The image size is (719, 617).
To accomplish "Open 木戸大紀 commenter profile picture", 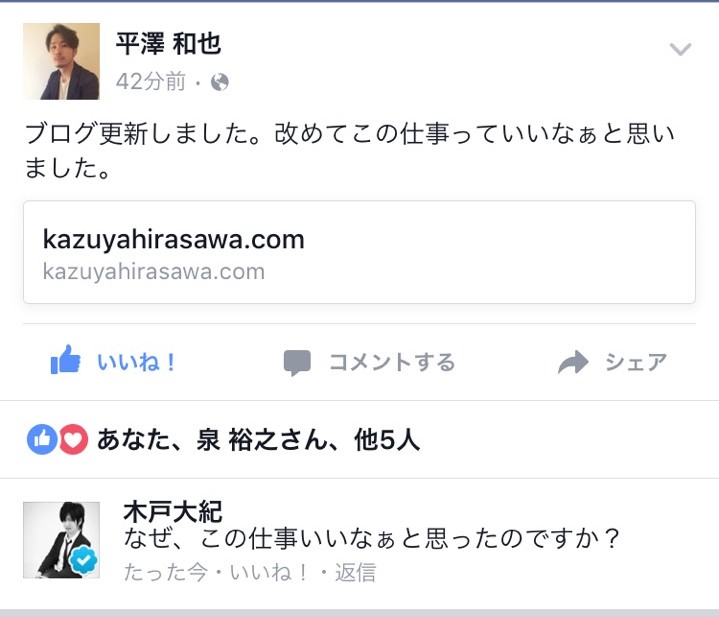I will [x=61, y=540].
